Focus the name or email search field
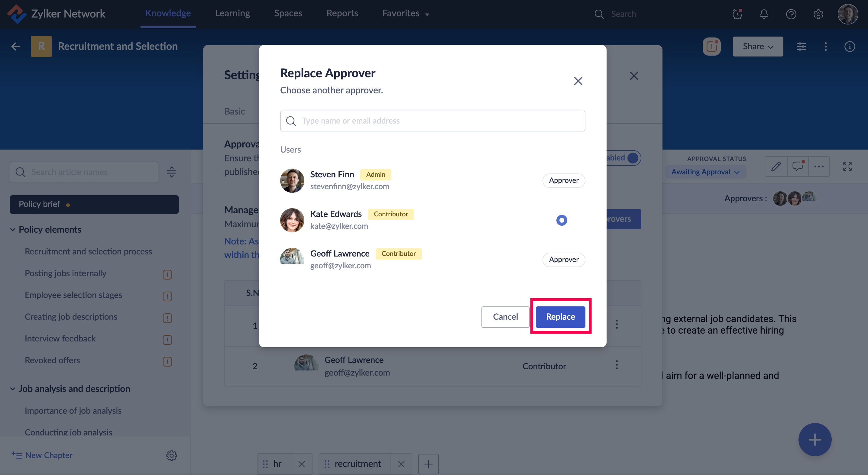868x475 pixels. (433, 121)
